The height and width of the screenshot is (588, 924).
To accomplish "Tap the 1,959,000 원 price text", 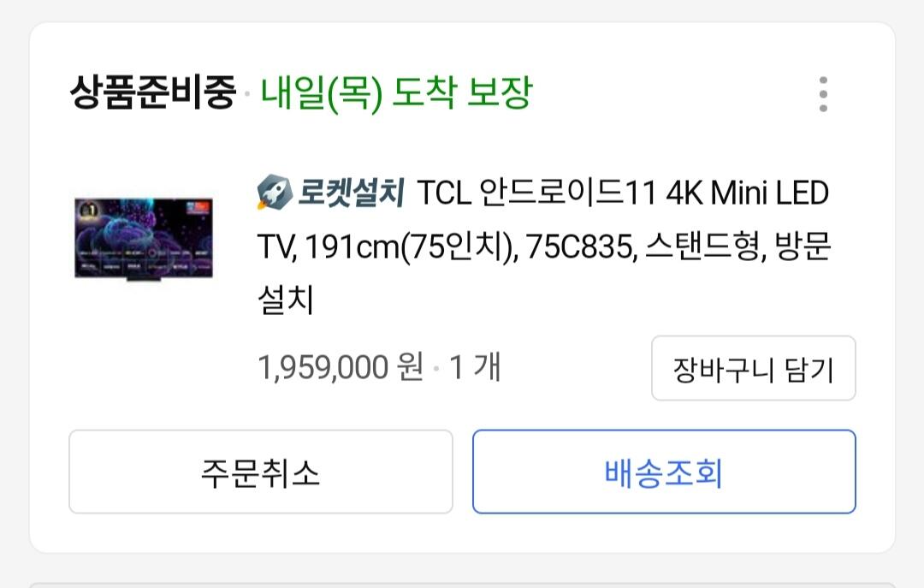I will 341,367.
